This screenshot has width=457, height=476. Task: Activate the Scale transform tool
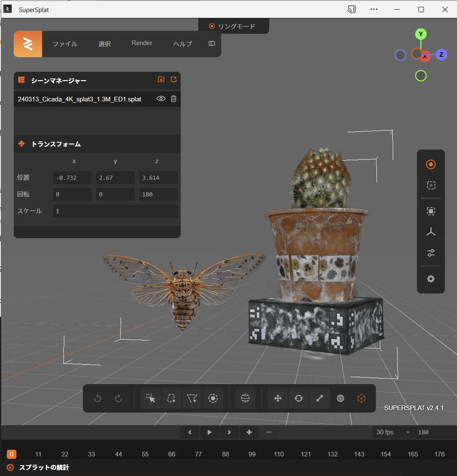click(x=320, y=398)
